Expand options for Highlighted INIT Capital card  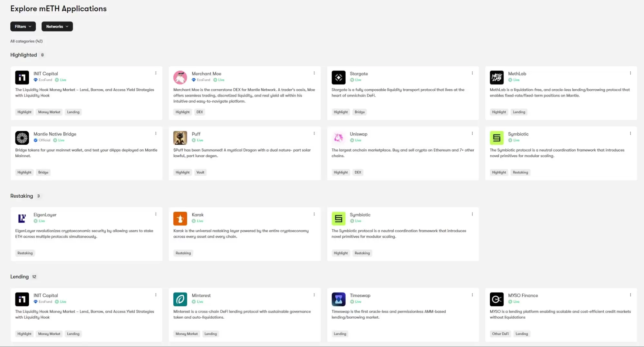coord(156,73)
